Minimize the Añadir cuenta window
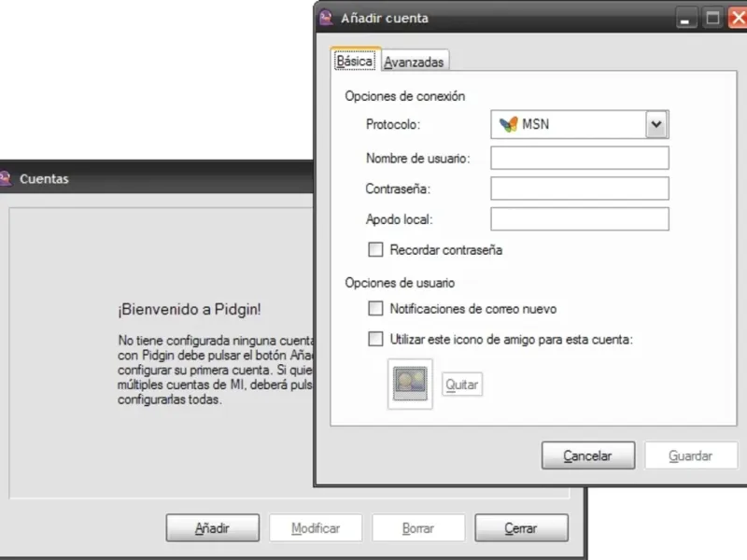747x560 pixels. pyautogui.click(x=686, y=18)
